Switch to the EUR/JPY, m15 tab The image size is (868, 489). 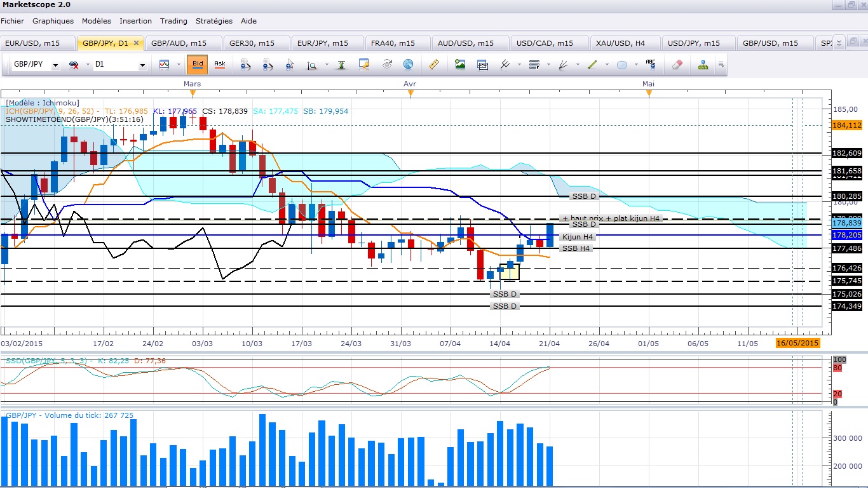[x=327, y=43]
